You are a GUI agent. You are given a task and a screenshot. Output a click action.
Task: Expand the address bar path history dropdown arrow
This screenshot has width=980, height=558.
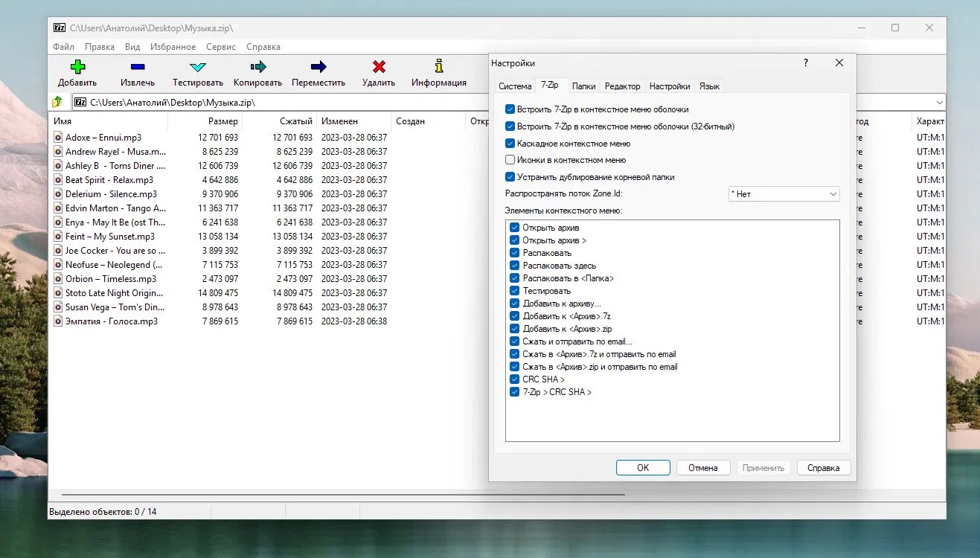[x=939, y=102]
